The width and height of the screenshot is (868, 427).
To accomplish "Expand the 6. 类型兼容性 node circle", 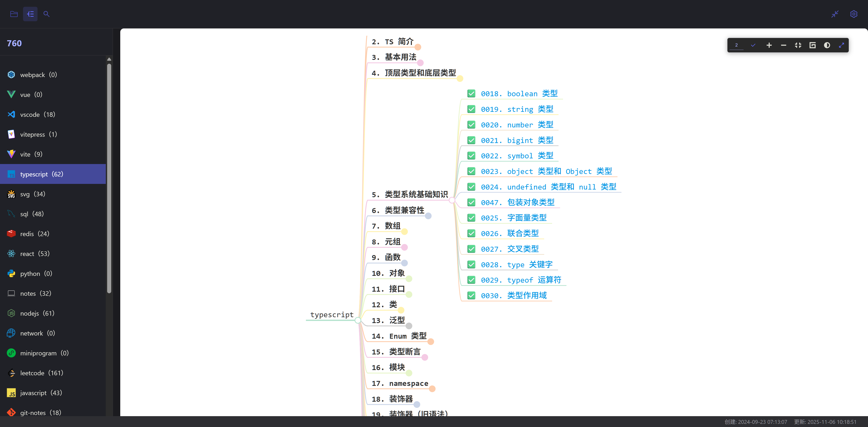I will point(428,216).
